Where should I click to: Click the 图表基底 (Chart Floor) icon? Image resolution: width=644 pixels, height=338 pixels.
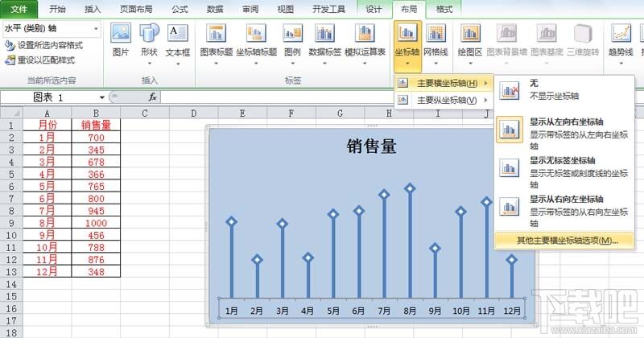(547, 34)
